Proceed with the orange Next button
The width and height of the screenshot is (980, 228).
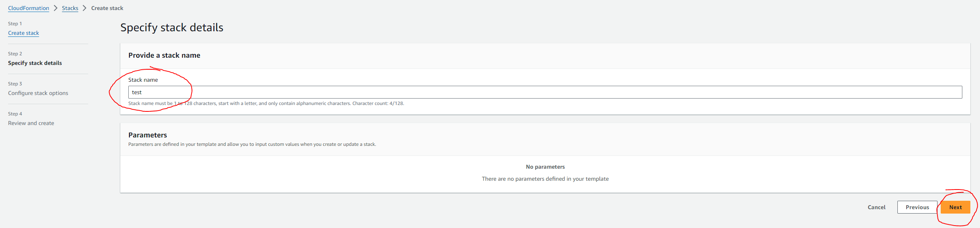956,207
